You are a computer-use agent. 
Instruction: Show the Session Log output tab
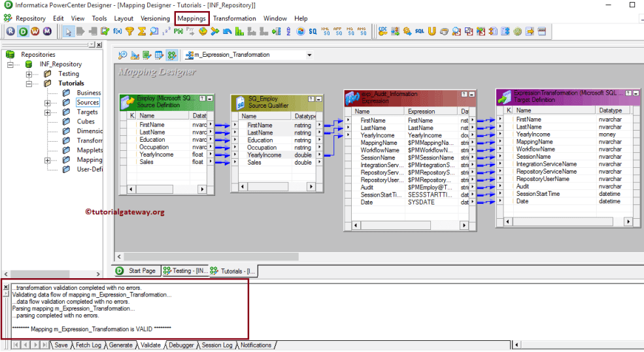coord(217,345)
